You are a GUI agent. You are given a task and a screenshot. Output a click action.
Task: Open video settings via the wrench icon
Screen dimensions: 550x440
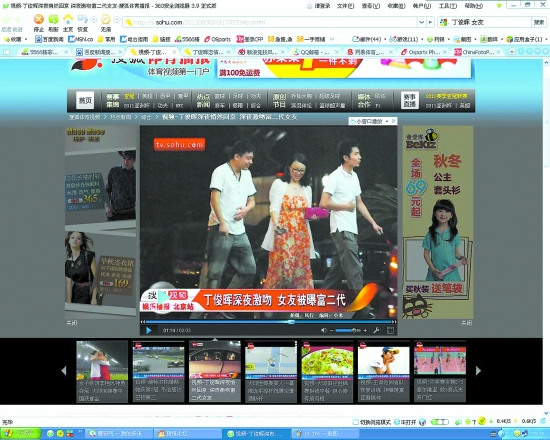tap(376, 330)
